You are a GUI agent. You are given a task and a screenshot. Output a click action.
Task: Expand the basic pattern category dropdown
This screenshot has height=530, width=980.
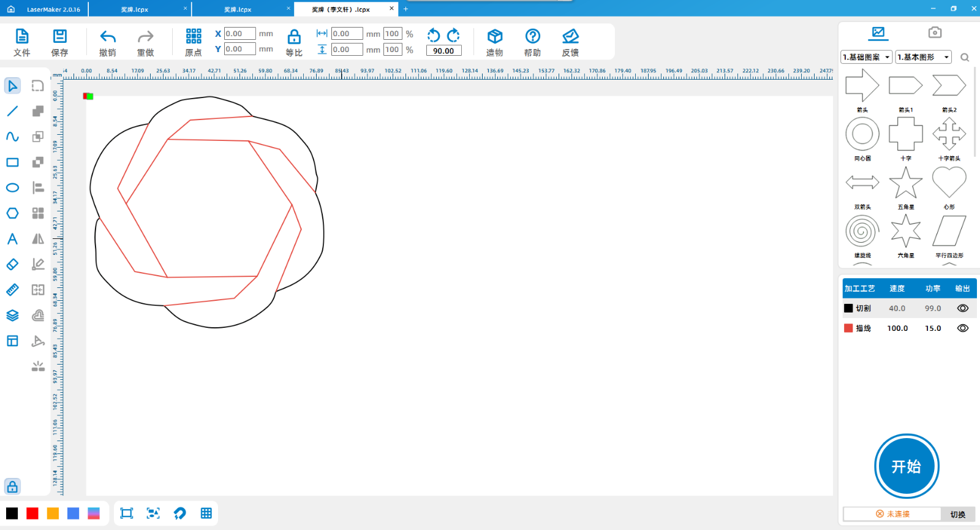tap(866, 57)
